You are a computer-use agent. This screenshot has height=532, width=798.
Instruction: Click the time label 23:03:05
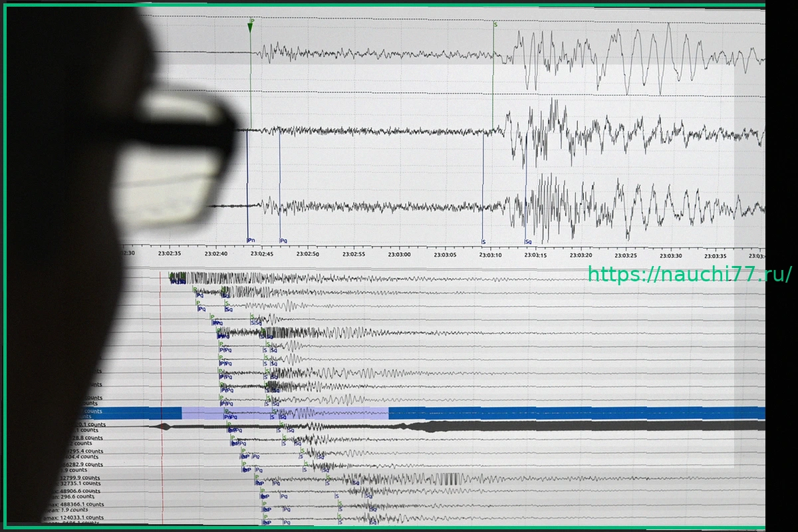tap(445, 254)
